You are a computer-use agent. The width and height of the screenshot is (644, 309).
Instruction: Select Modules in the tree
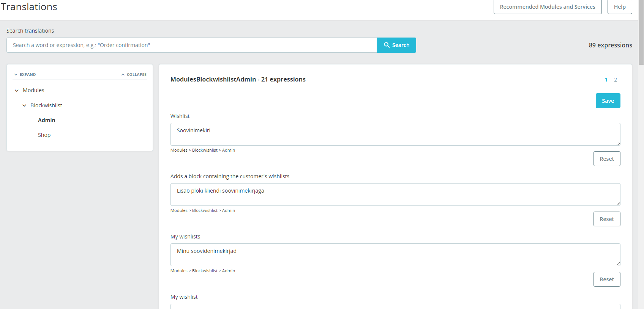pos(33,90)
